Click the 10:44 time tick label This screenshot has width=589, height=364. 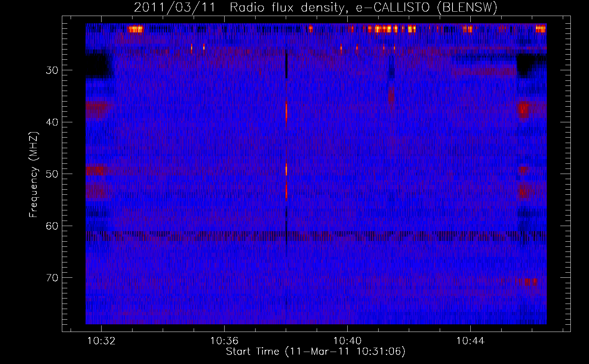(x=471, y=341)
